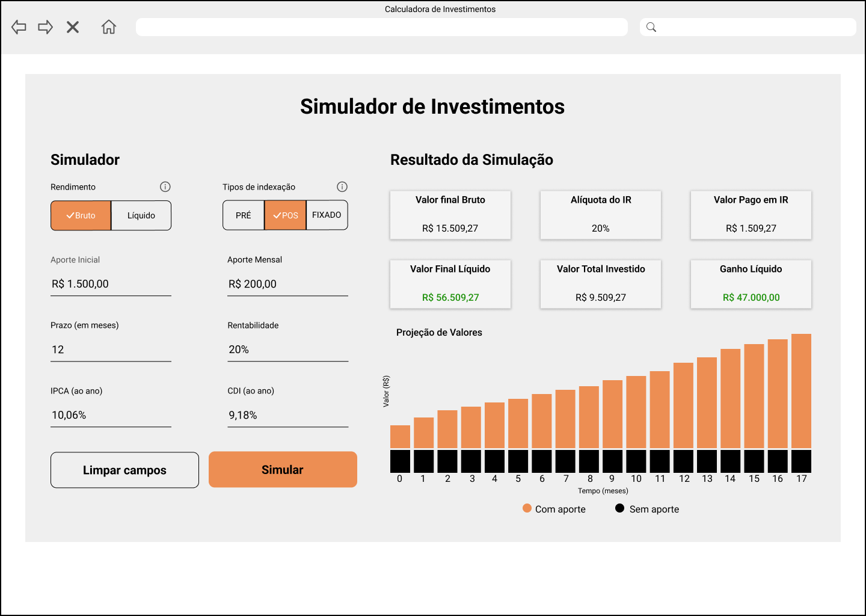866x616 pixels.
Task: Select the home icon
Action: click(x=109, y=27)
